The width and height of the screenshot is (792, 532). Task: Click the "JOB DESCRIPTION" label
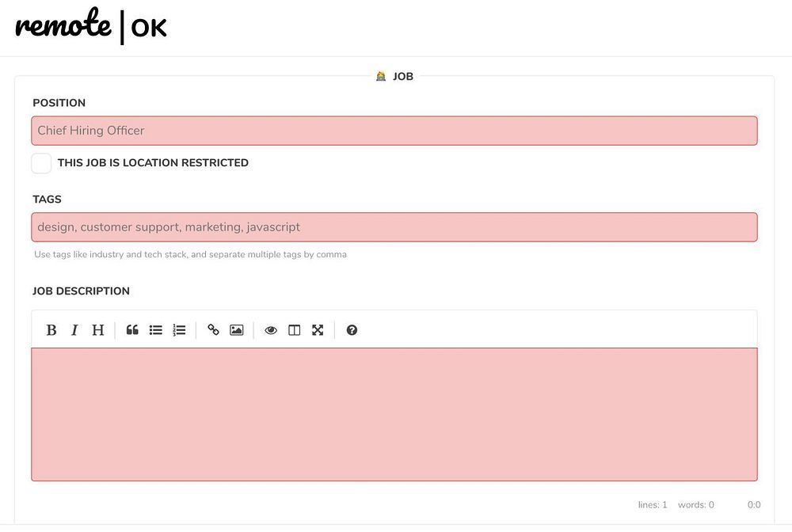pyautogui.click(x=81, y=291)
